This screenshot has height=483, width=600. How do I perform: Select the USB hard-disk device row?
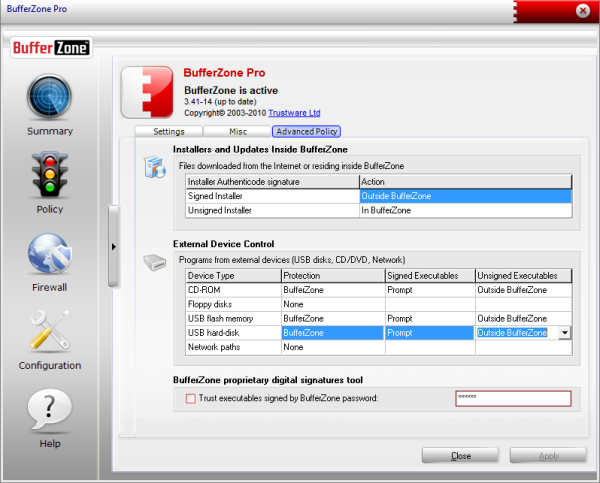[233, 333]
